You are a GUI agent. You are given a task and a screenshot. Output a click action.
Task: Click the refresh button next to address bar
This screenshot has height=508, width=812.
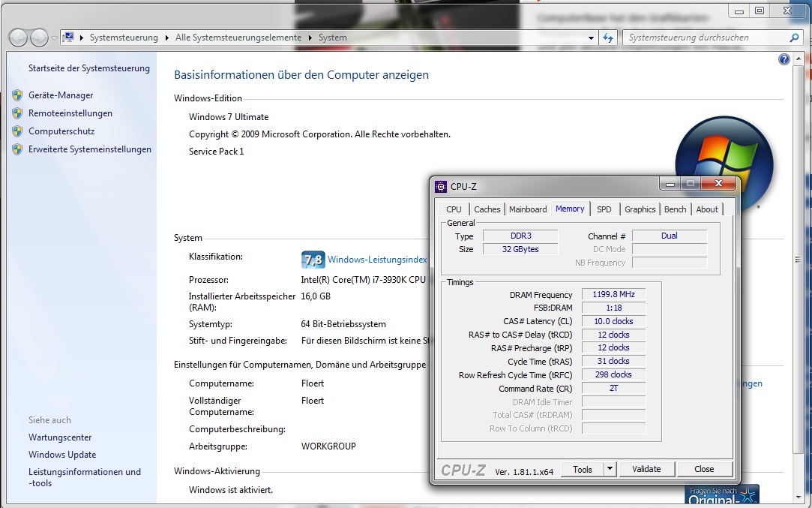tap(608, 38)
